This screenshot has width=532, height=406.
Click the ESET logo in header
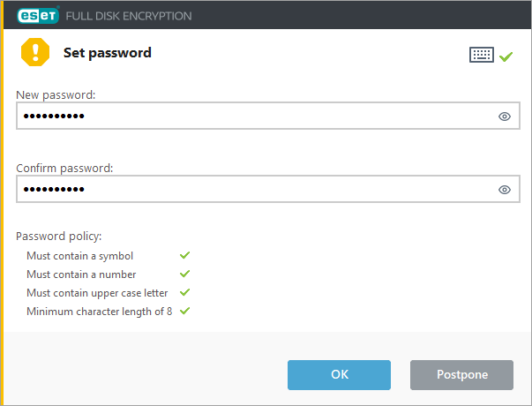38,15
